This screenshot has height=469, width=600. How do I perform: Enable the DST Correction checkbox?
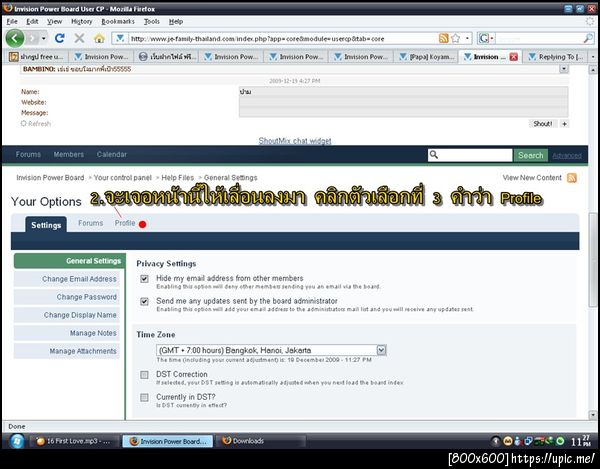click(144, 375)
